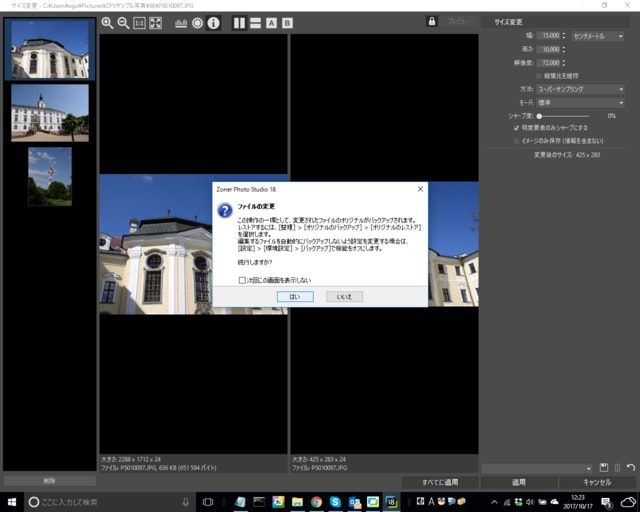Enable 縦横比を維持 aspect ratio checkbox
This screenshot has width=640, height=512.
(538, 76)
